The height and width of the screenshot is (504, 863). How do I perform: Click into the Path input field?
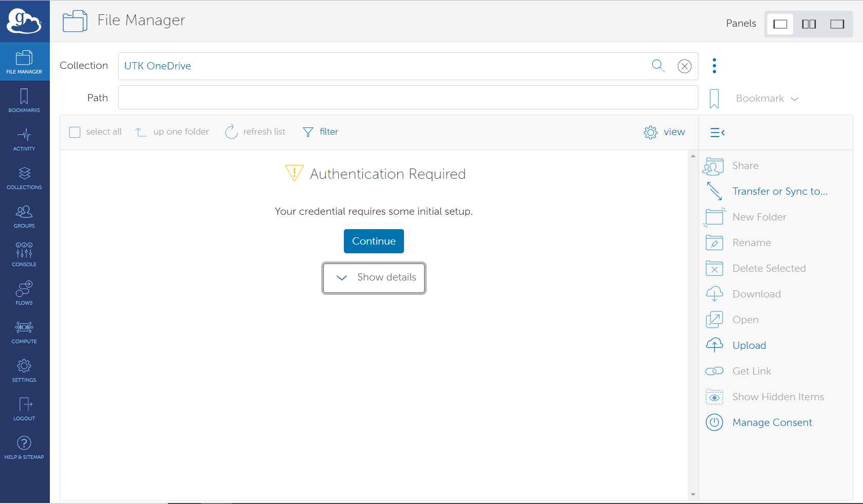408,98
